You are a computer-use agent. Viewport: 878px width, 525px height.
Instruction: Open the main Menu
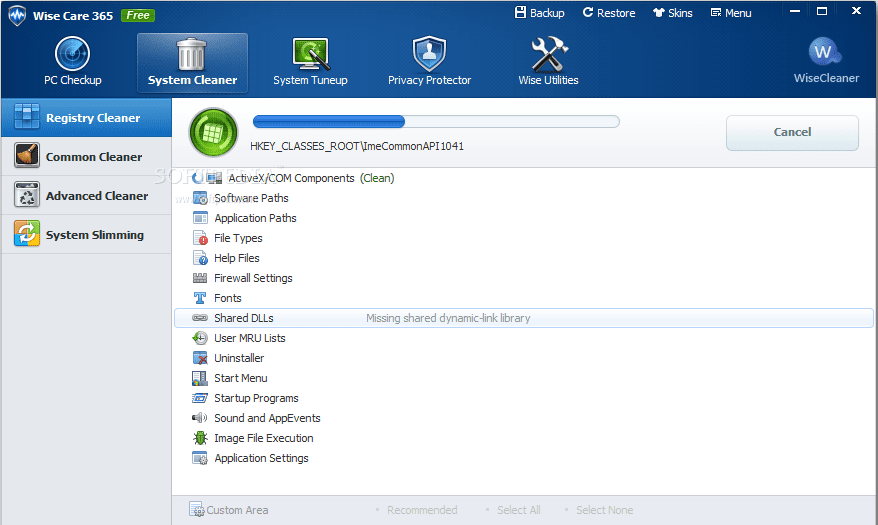(731, 12)
